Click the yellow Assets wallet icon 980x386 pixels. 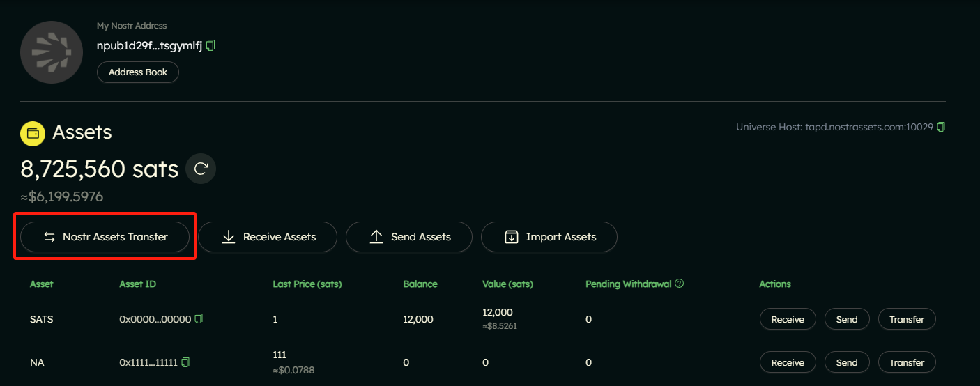[x=33, y=132]
